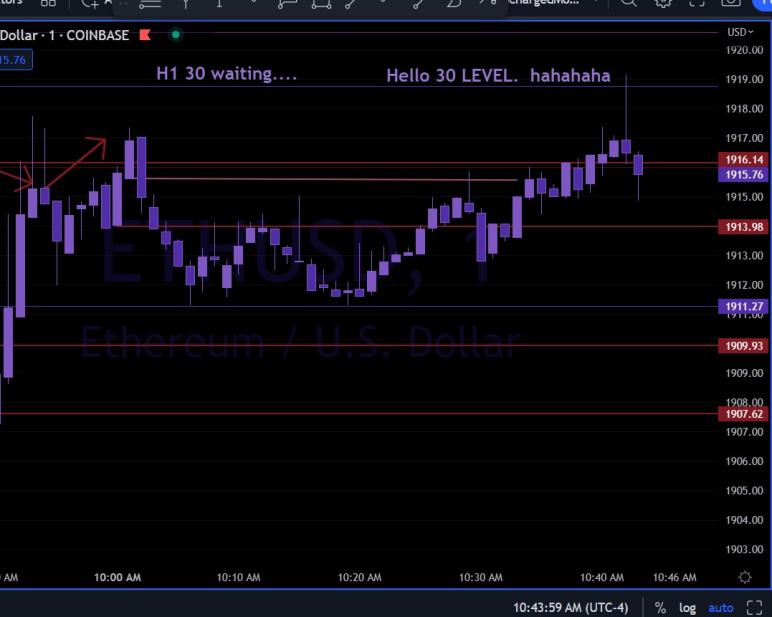This screenshot has height=617, width=772.
Task: Click the blue 15.76 value box
Action: point(15,60)
